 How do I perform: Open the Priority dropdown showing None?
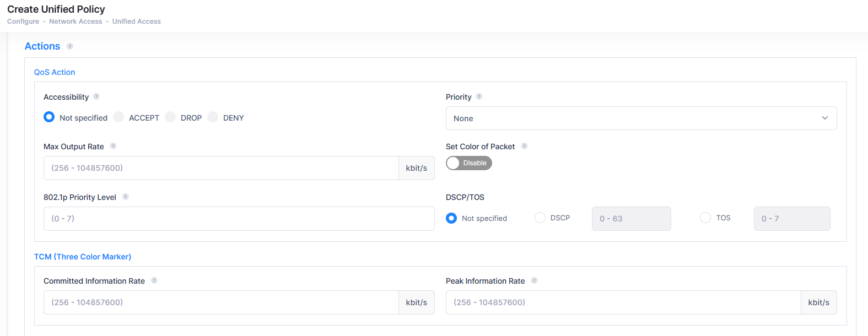641,118
